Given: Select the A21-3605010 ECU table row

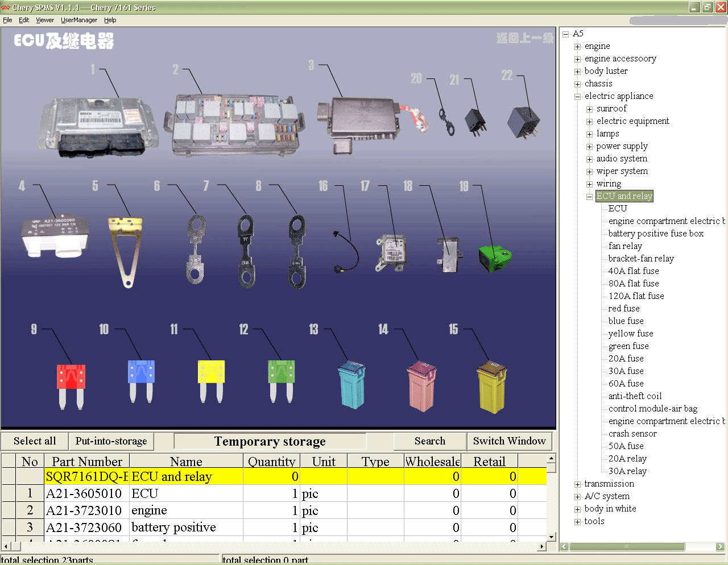Looking at the screenshot, I should [x=274, y=493].
